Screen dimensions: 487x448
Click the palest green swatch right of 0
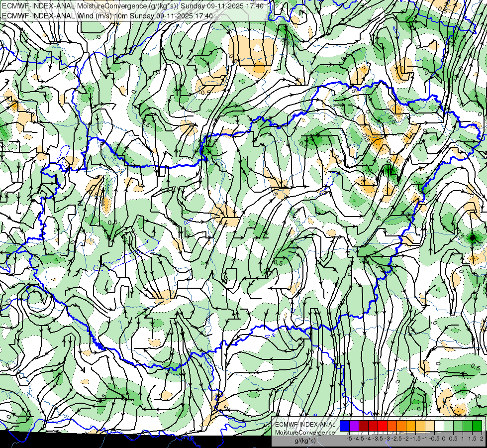[x=449, y=426]
